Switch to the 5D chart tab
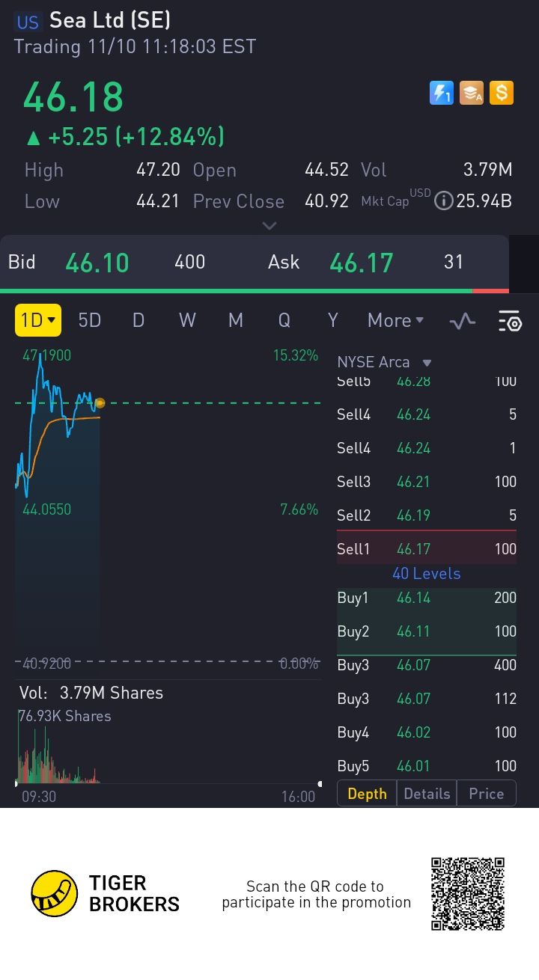 pos(90,320)
